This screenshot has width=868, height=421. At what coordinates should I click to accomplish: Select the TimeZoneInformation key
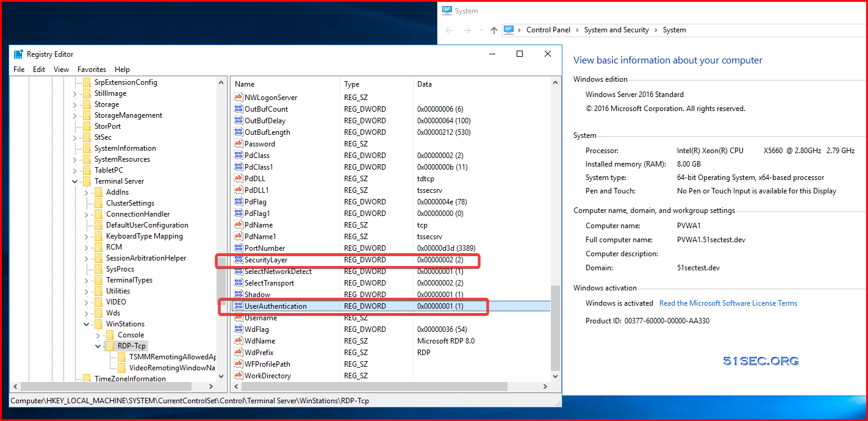[x=130, y=379]
